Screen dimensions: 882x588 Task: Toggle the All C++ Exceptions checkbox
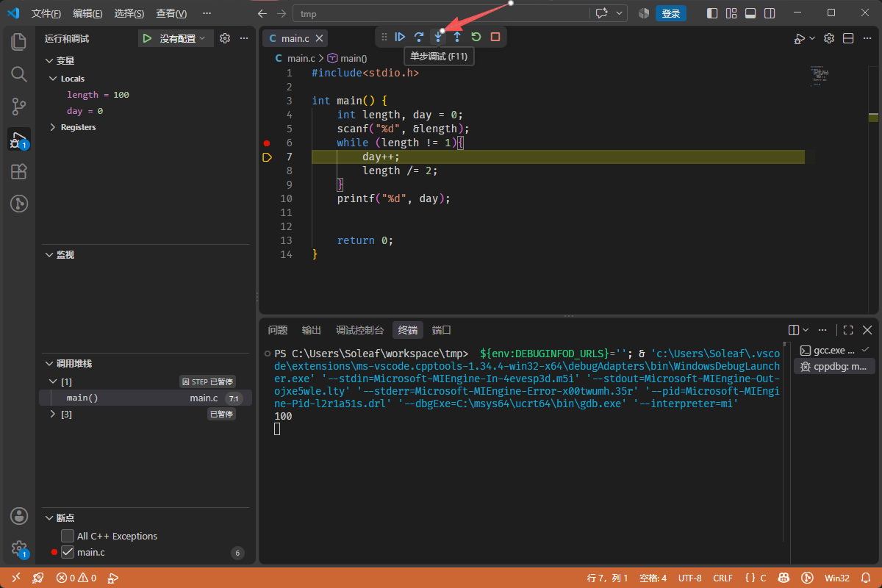68,536
